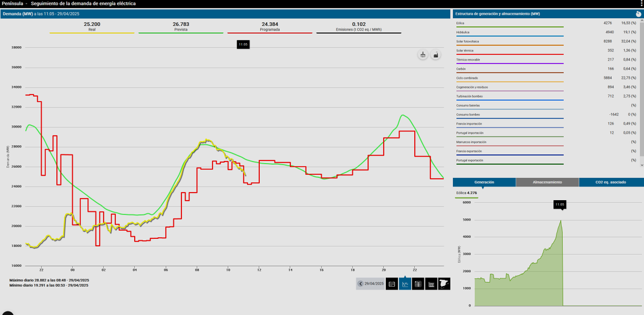Toggle the Programada demand series in the legend
Image resolution: width=644 pixels, height=315 pixels.
(x=270, y=28)
